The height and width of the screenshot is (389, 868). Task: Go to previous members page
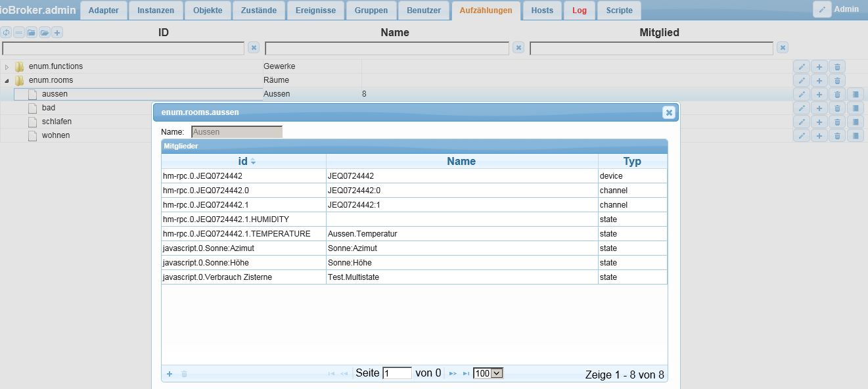click(344, 374)
